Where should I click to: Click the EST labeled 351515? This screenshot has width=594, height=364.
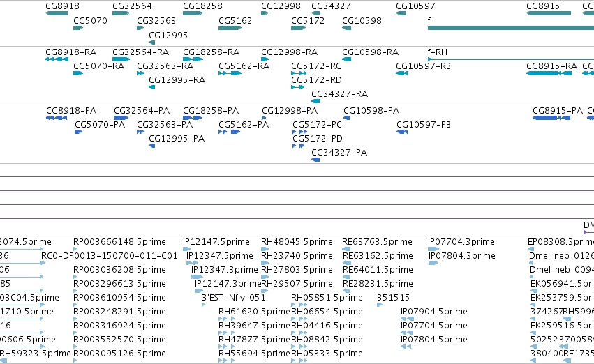tap(393, 298)
